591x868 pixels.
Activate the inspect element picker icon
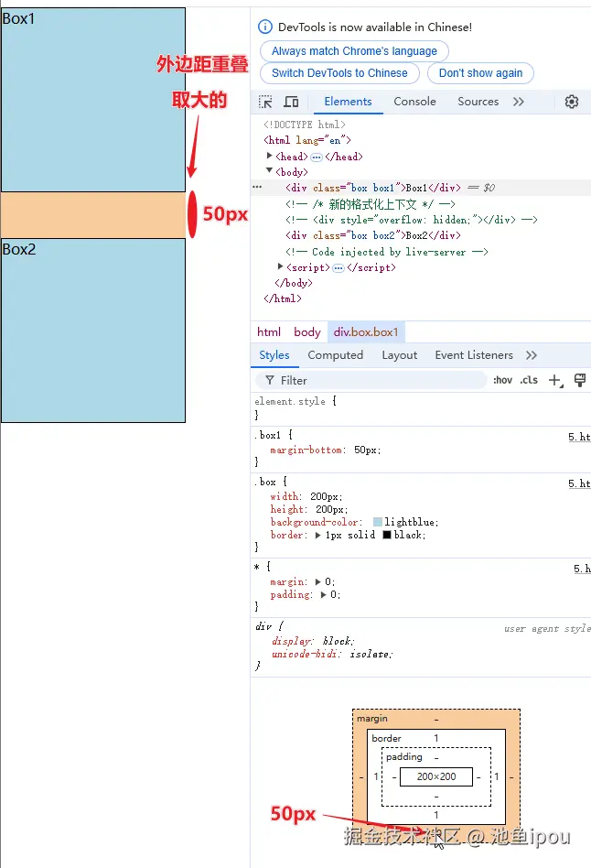point(265,102)
